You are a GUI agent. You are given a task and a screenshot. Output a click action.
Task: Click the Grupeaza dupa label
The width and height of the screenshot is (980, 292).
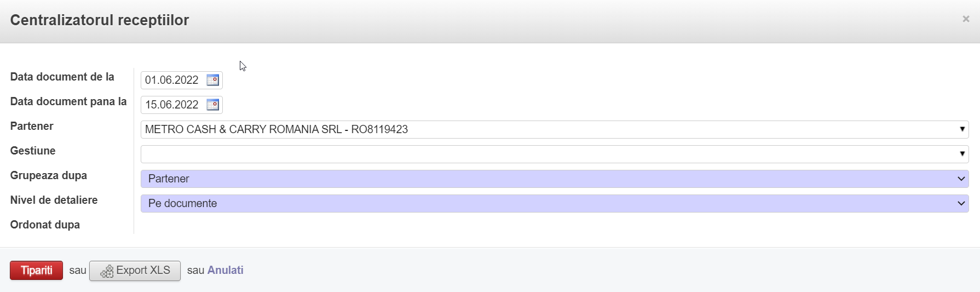pyautogui.click(x=48, y=175)
